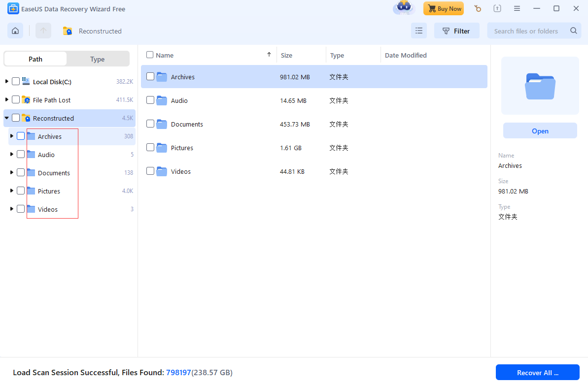Tick the Documents checkbox in the tree
The width and height of the screenshot is (588, 386).
[x=21, y=172]
